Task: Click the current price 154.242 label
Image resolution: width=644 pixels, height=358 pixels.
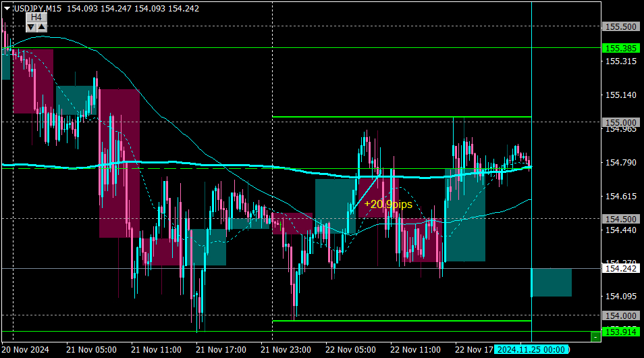Action: point(620,268)
